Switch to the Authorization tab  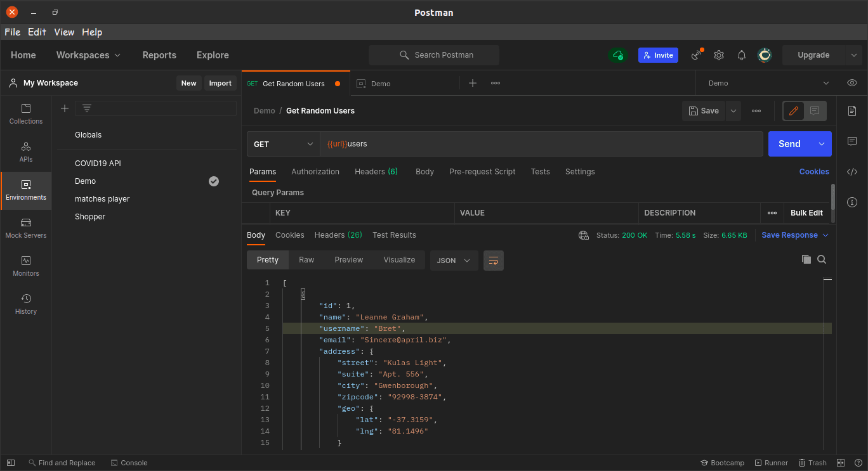click(x=315, y=172)
